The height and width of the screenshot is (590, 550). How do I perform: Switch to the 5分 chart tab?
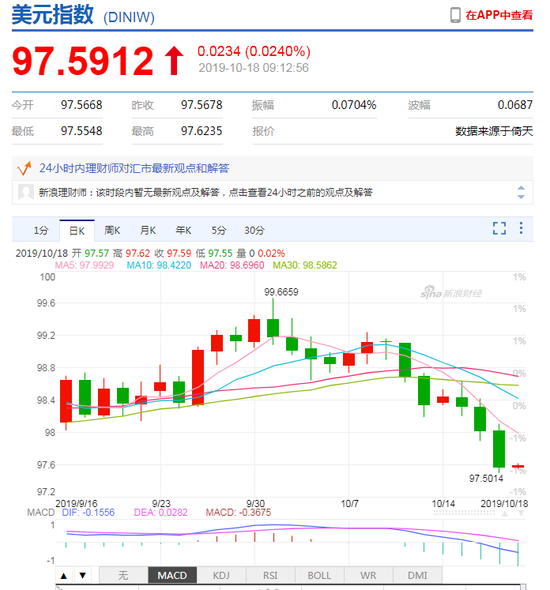[x=219, y=230]
